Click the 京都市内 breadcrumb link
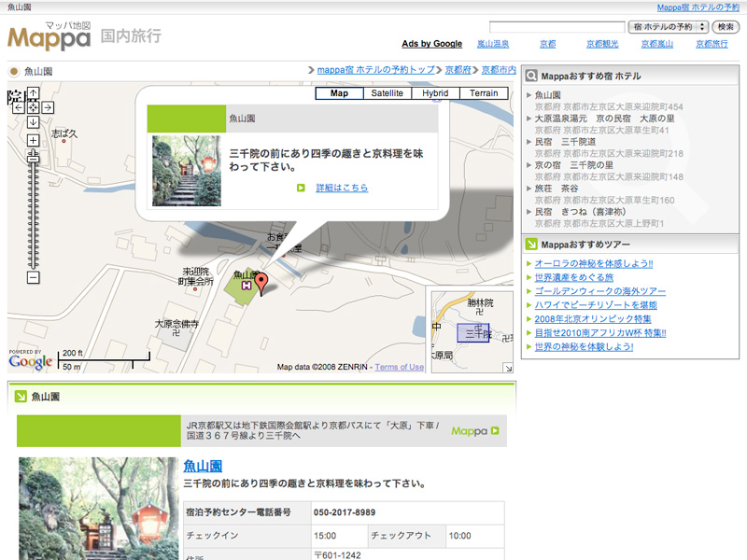The width and height of the screenshot is (747, 560). 499,69
